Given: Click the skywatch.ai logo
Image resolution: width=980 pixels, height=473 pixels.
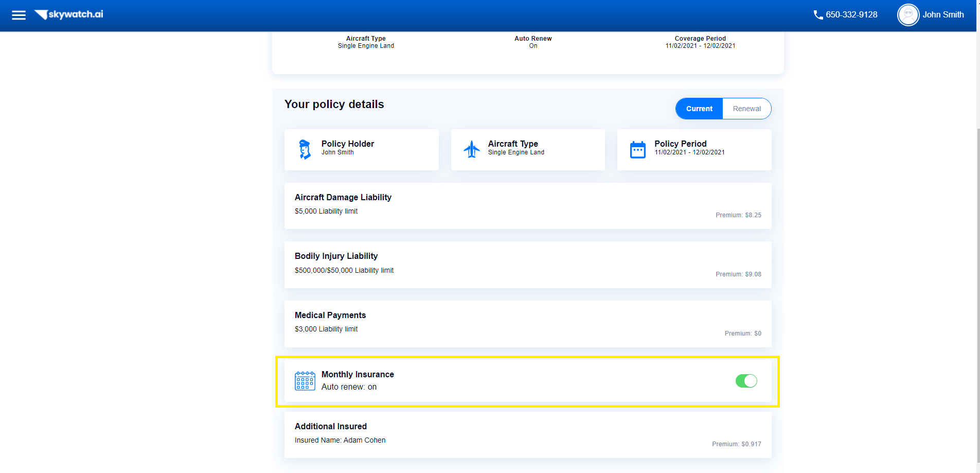Looking at the screenshot, I should (x=68, y=14).
